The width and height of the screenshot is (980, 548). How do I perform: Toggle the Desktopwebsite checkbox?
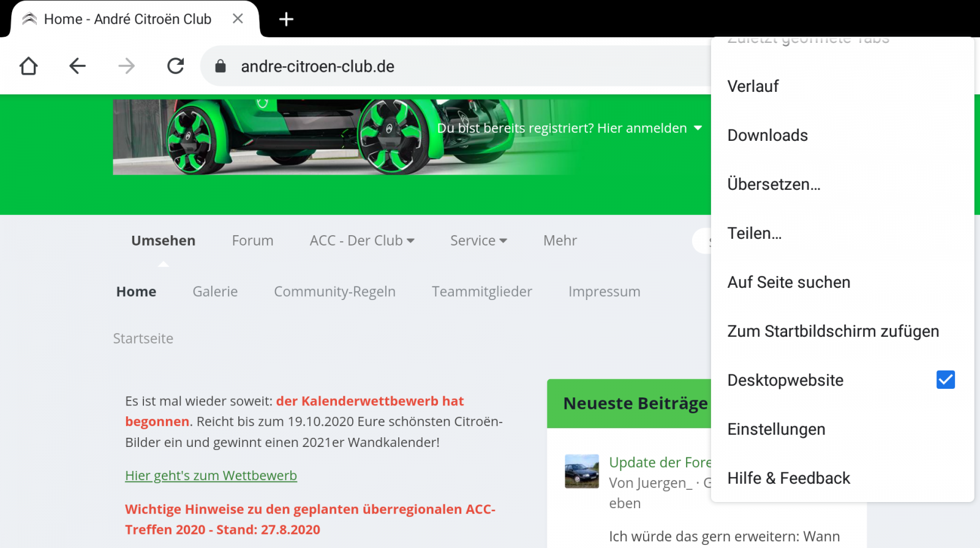pyautogui.click(x=945, y=380)
